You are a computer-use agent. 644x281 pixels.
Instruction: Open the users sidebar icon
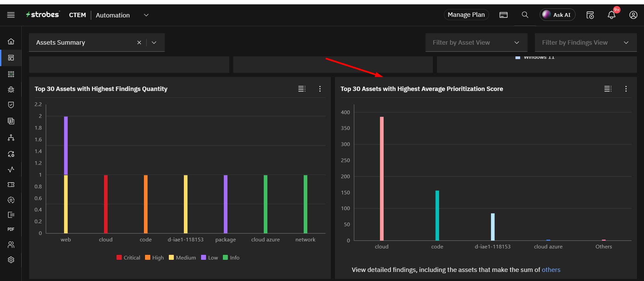coord(11,245)
